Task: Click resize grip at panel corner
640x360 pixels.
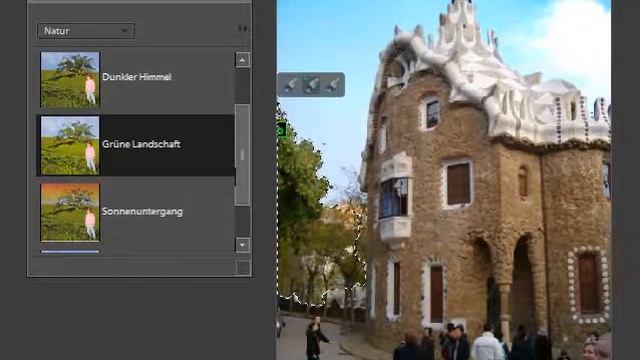Action: (243, 268)
